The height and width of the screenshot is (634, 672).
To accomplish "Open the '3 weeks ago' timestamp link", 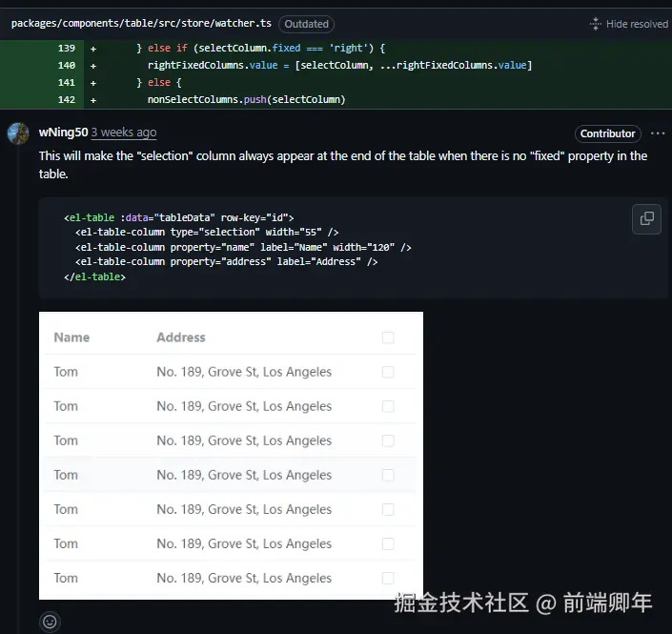I will (x=124, y=133).
